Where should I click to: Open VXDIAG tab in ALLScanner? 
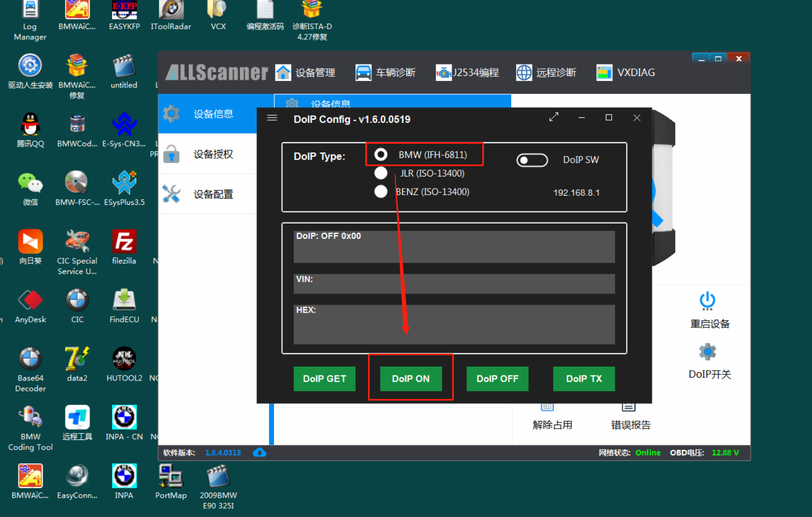click(x=626, y=73)
